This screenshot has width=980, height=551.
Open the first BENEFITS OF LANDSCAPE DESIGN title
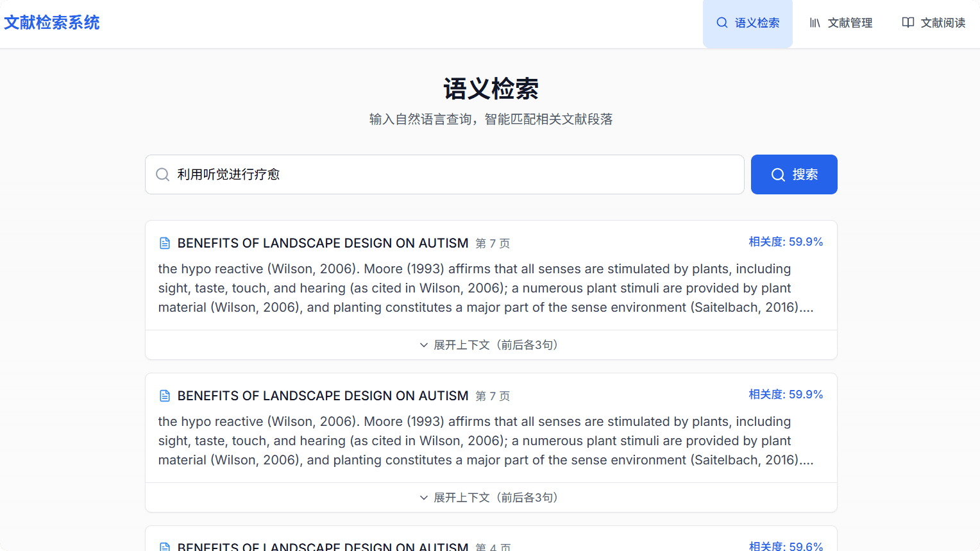[x=323, y=243]
